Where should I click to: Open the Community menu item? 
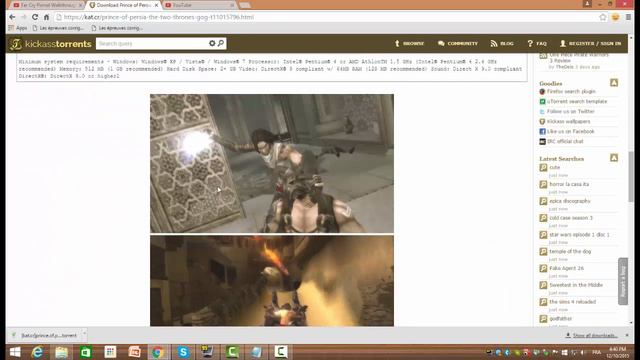click(458, 43)
